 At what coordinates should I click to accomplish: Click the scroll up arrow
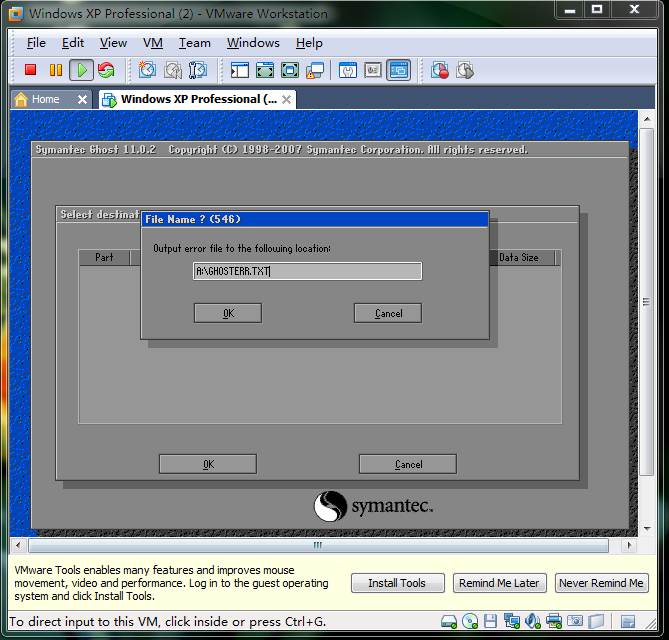tap(647, 119)
